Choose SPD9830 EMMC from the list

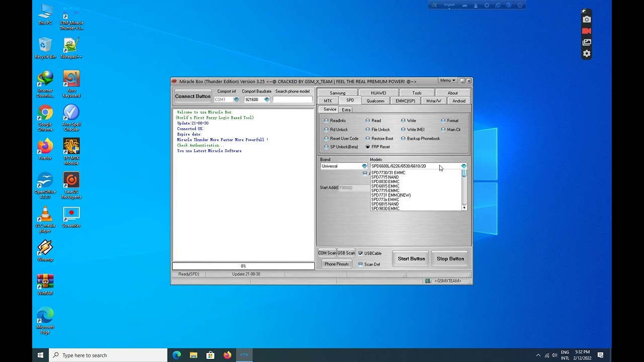(416, 209)
